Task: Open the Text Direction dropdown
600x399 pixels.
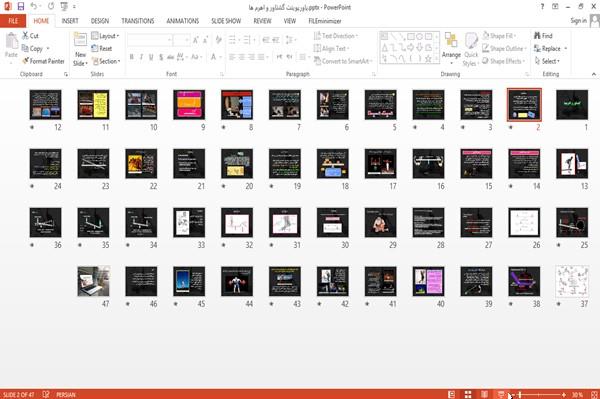Action: coord(336,36)
